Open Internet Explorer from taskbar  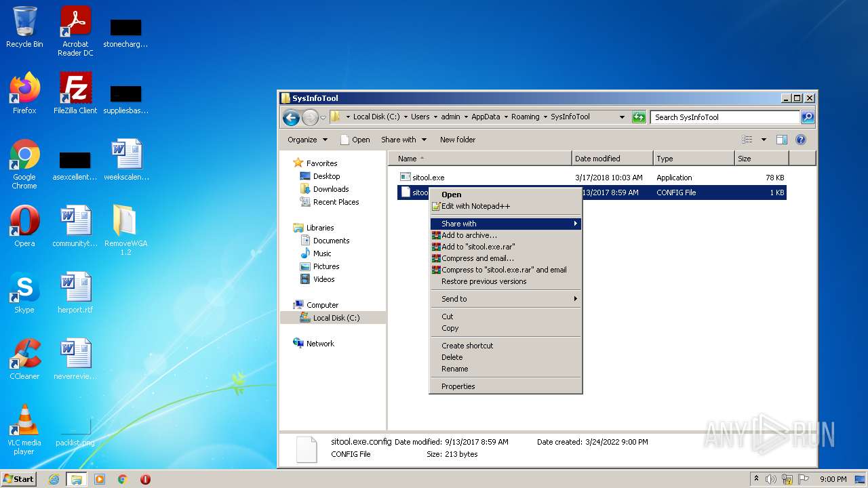[54, 479]
